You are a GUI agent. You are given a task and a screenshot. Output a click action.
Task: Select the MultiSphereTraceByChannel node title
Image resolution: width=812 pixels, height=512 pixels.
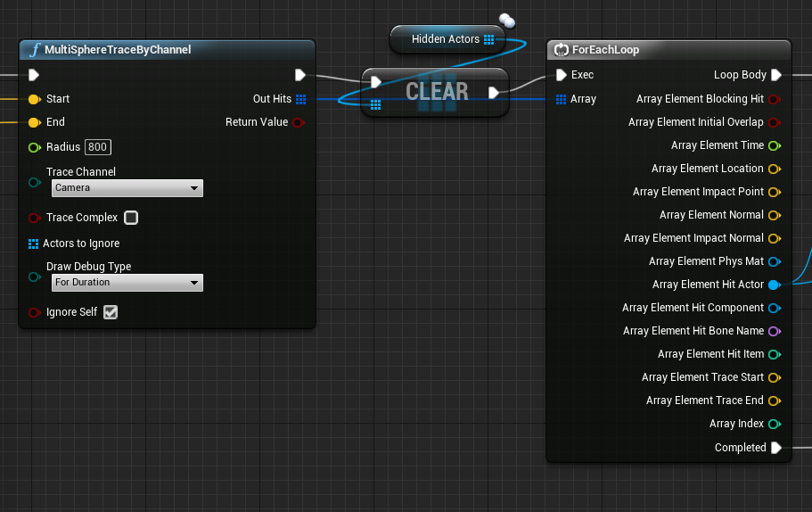pos(118,50)
